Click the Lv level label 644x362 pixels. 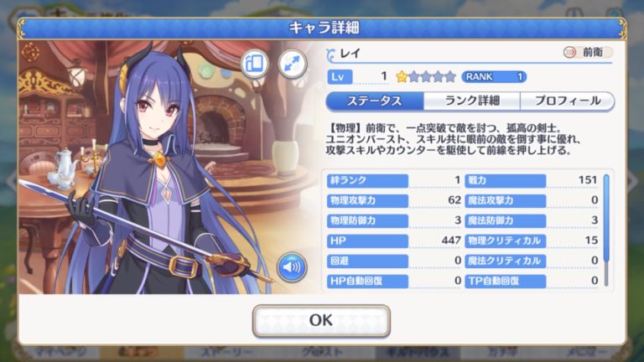[x=340, y=77]
